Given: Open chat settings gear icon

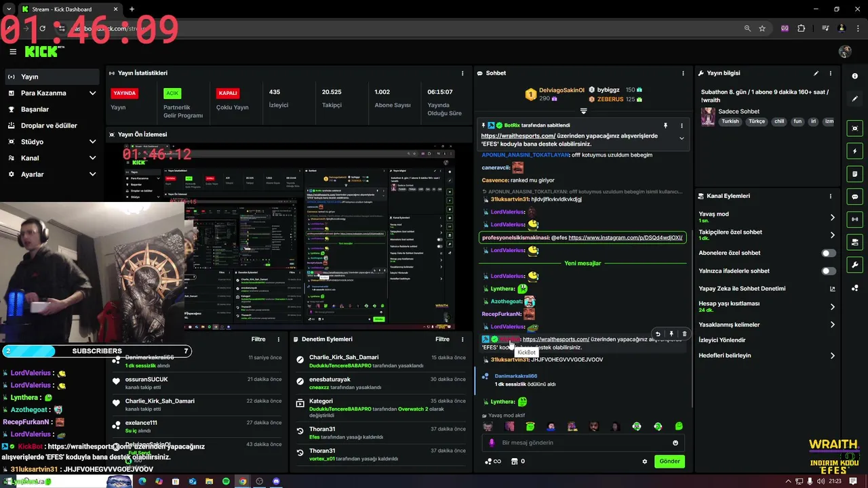Looking at the screenshot, I should [x=645, y=462].
